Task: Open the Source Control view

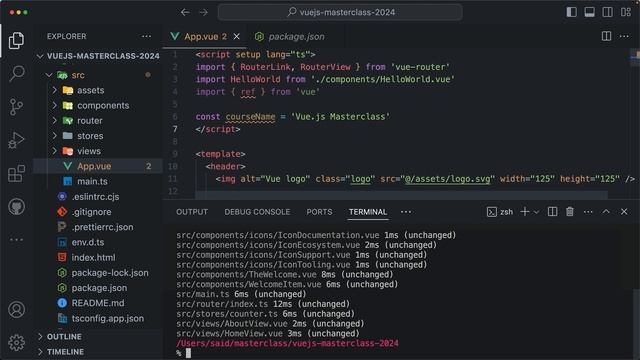Action: pos(16,107)
